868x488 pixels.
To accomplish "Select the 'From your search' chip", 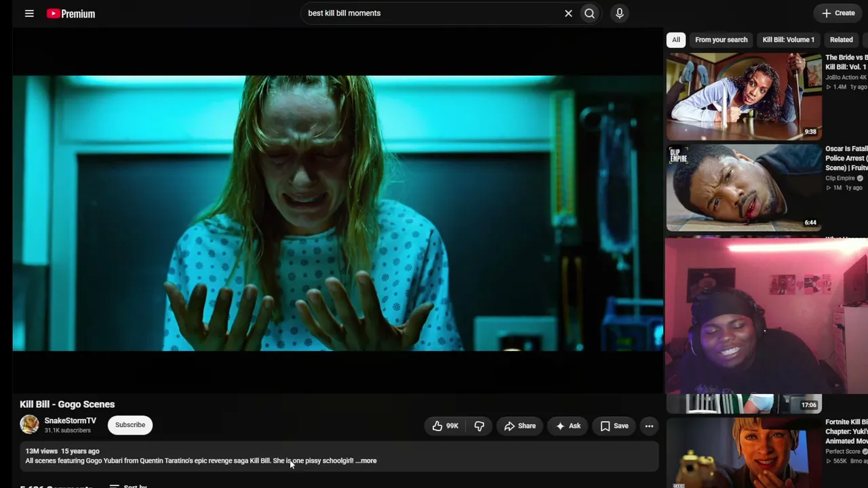I will coord(721,40).
